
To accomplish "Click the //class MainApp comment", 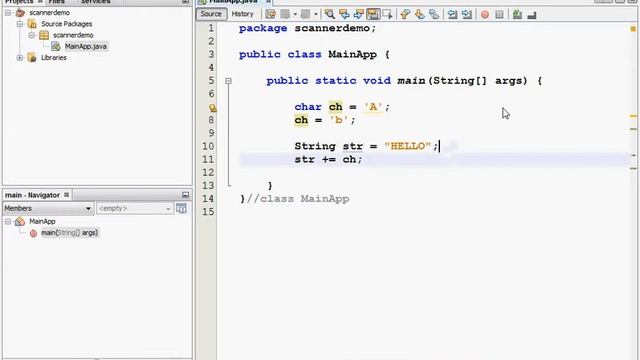I will 298,199.
